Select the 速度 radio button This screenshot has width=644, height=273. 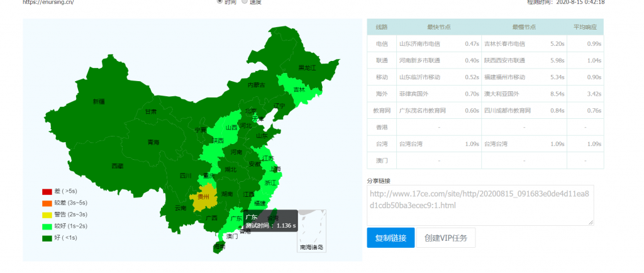tap(245, 2)
